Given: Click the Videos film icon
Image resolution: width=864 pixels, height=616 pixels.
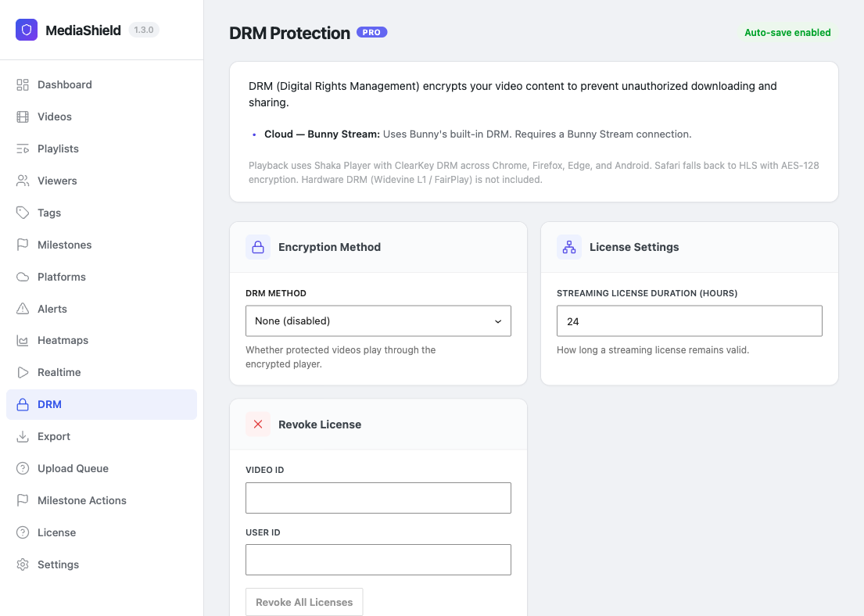Looking at the screenshot, I should point(23,116).
